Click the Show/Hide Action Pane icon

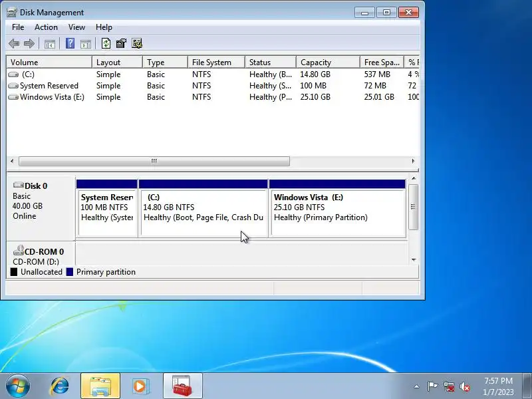point(86,44)
